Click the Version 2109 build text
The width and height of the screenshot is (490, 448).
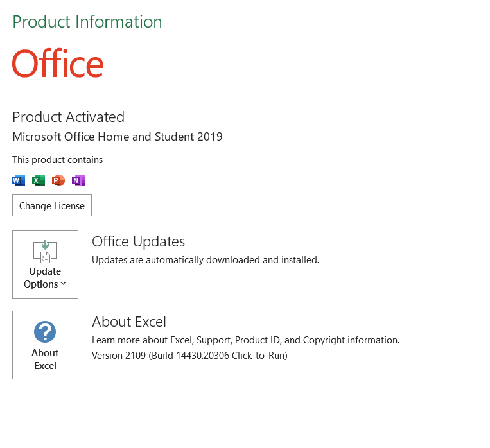189,356
